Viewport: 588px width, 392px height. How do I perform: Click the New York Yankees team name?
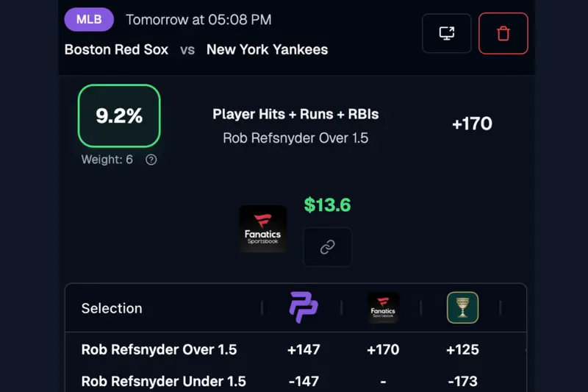(267, 50)
